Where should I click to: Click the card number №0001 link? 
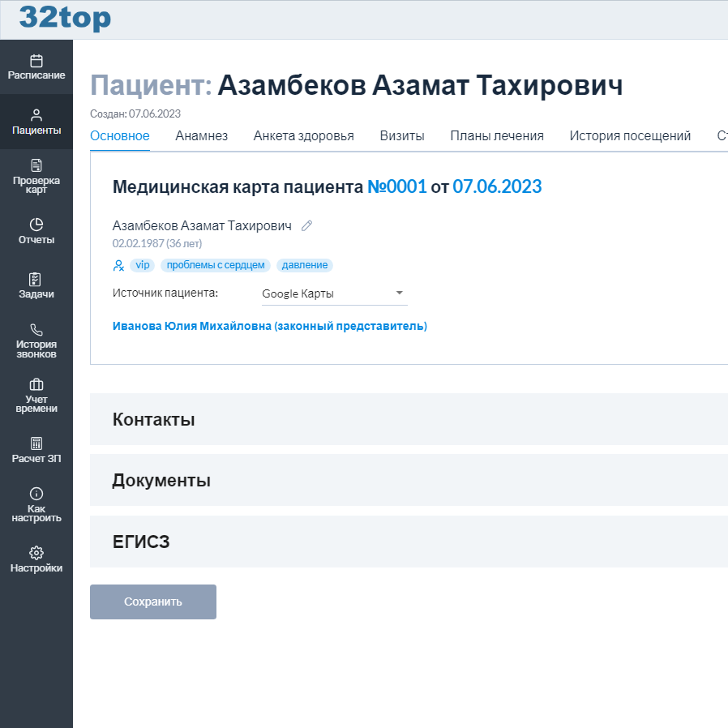[397, 186]
